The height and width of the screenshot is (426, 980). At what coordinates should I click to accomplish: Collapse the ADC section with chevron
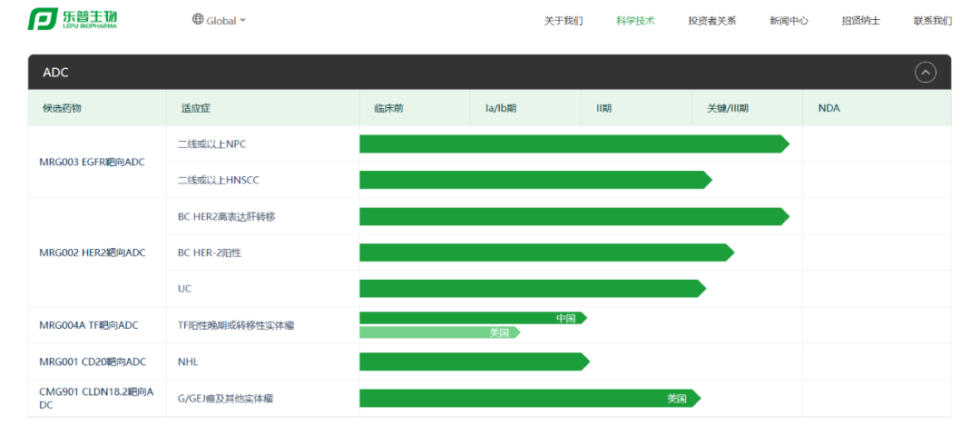925,73
